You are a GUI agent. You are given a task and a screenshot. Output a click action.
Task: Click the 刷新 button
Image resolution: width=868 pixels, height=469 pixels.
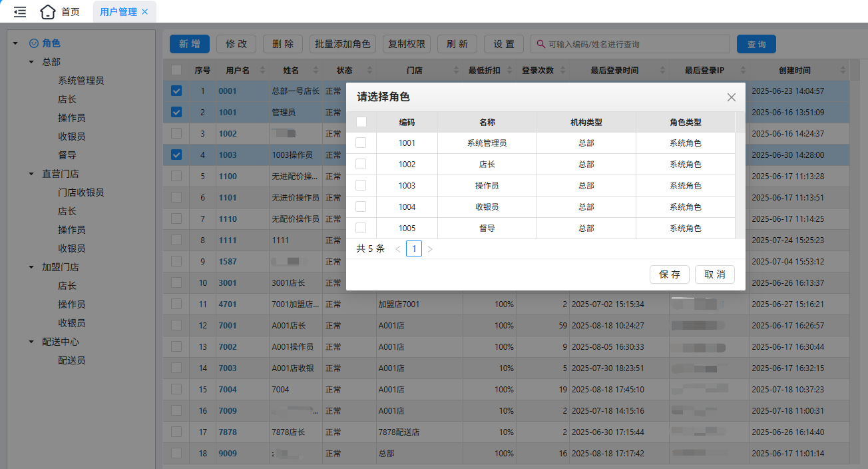coord(457,44)
